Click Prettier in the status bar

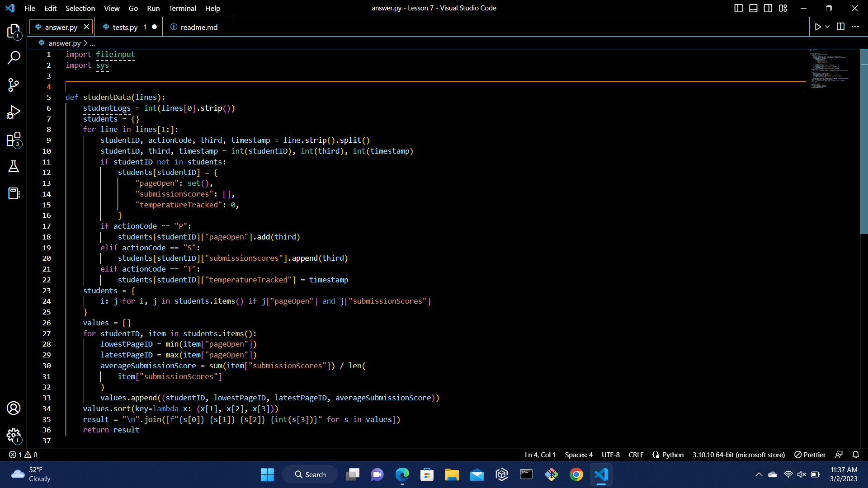coord(809,455)
